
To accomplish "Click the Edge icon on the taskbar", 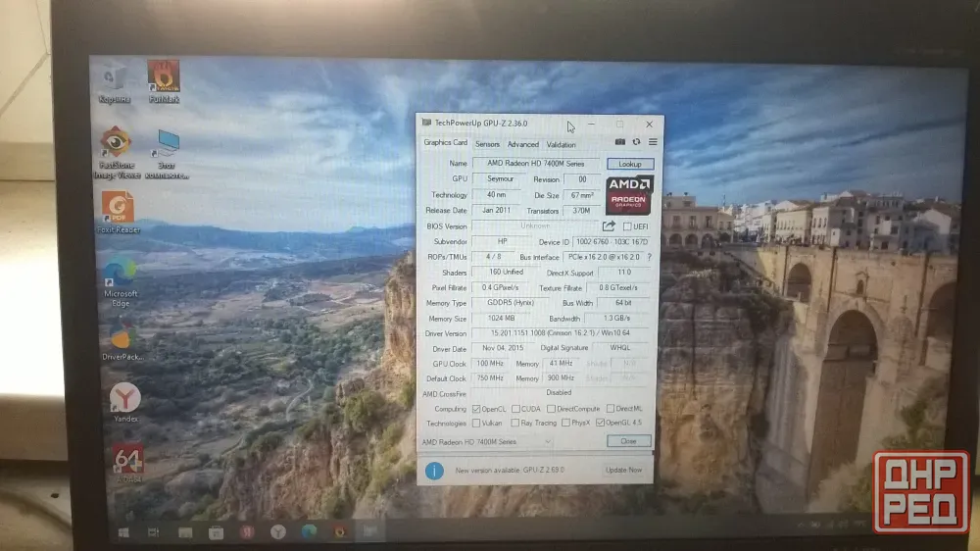I will (309, 531).
